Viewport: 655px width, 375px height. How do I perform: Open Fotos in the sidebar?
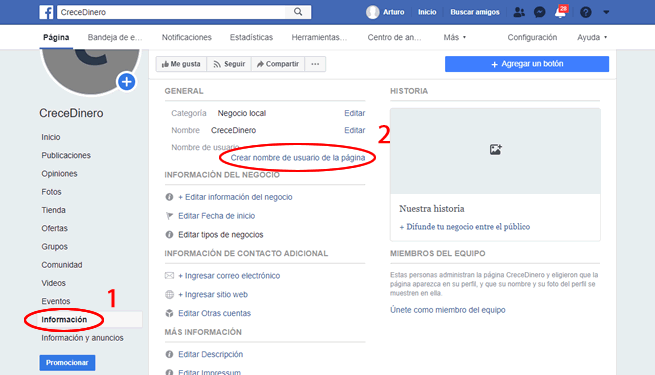(51, 192)
